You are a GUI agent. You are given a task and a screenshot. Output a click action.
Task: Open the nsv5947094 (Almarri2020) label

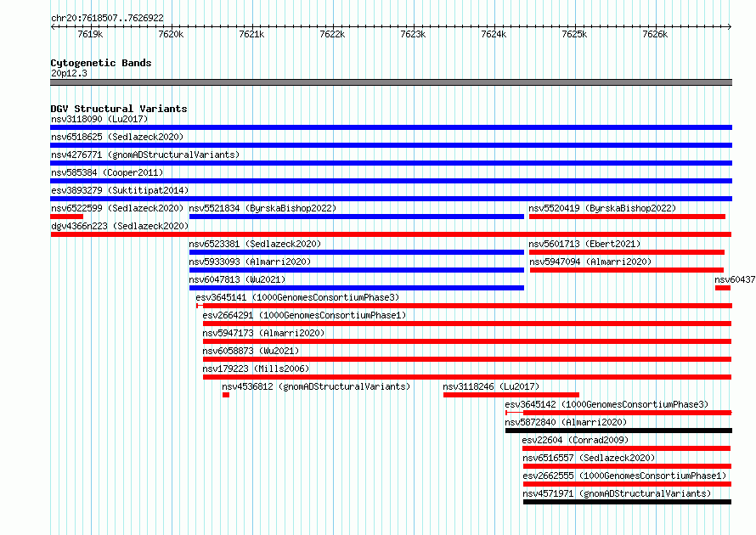590,262
